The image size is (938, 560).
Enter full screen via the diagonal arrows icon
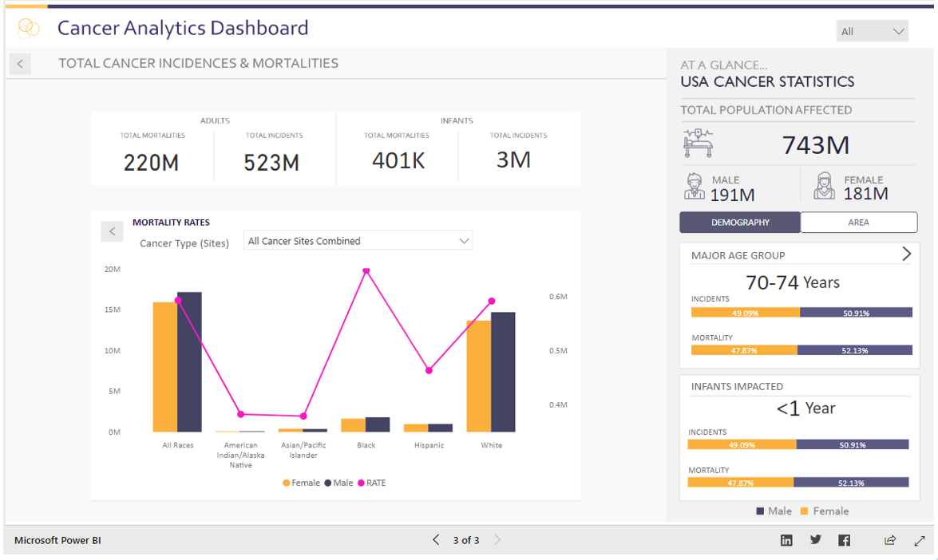918,540
